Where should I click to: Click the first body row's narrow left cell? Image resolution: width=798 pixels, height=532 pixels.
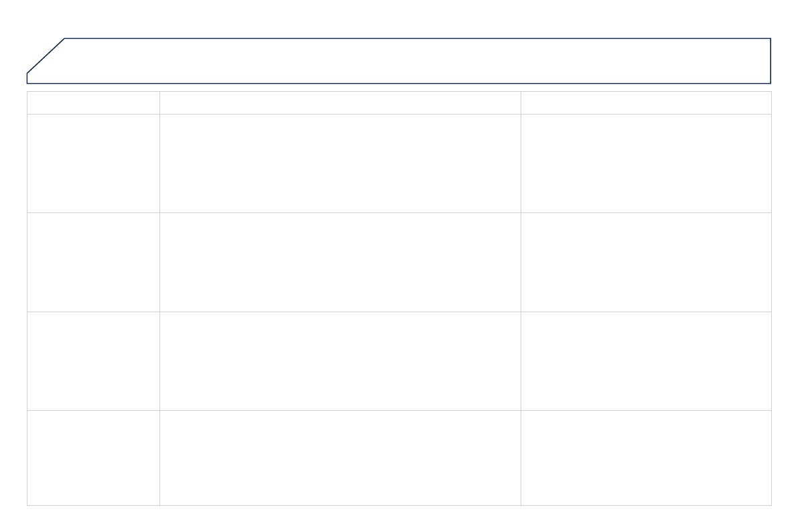(x=93, y=163)
